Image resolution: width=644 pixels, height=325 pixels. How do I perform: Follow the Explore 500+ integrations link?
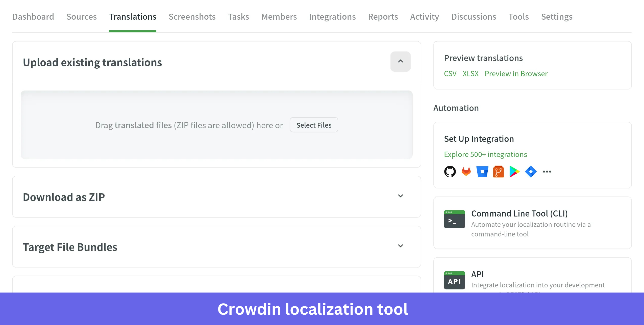coord(485,154)
